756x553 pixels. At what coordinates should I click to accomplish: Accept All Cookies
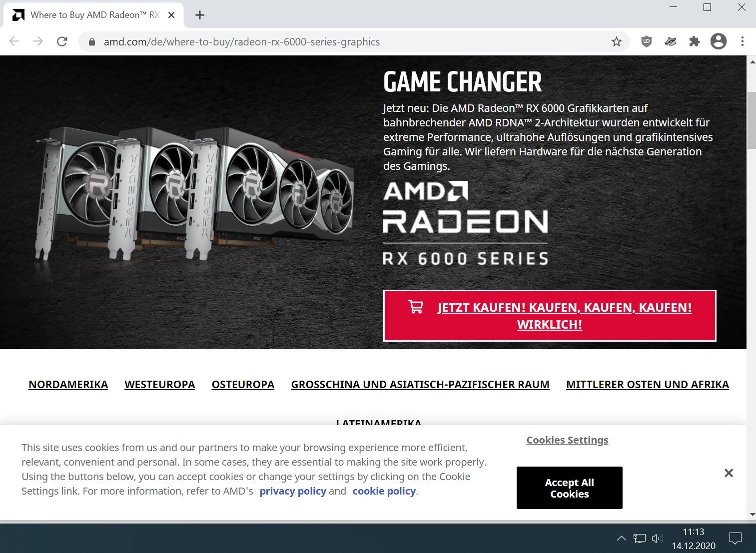pyautogui.click(x=570, y=488)
